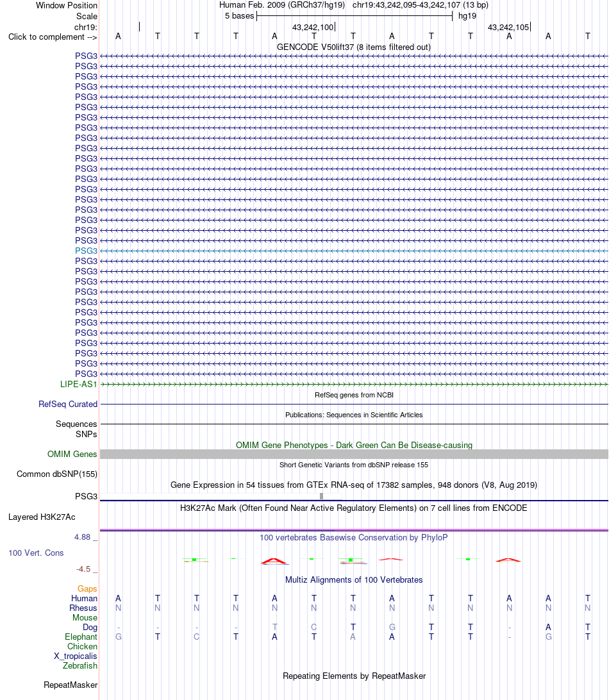Click the '5 bases' scale bar
This screenshot has height=700, width=609.
[x=355, y=16]
